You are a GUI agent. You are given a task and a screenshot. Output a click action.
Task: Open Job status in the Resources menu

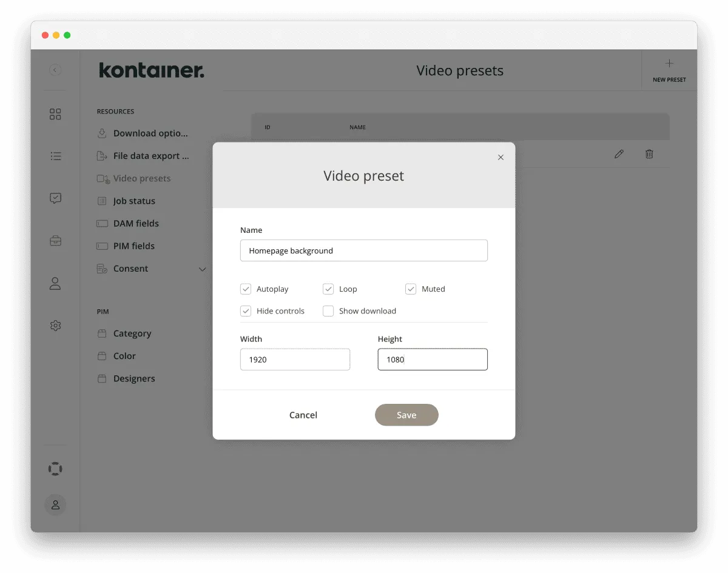tap(134, 201)
